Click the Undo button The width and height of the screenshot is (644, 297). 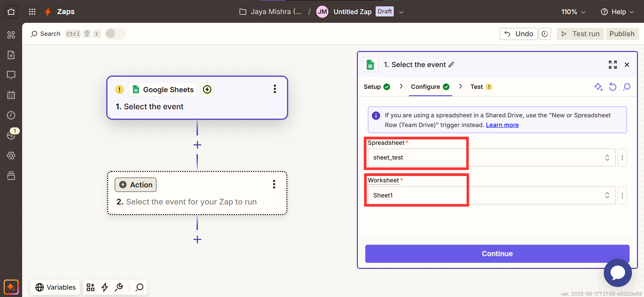(x=519, y=34)
